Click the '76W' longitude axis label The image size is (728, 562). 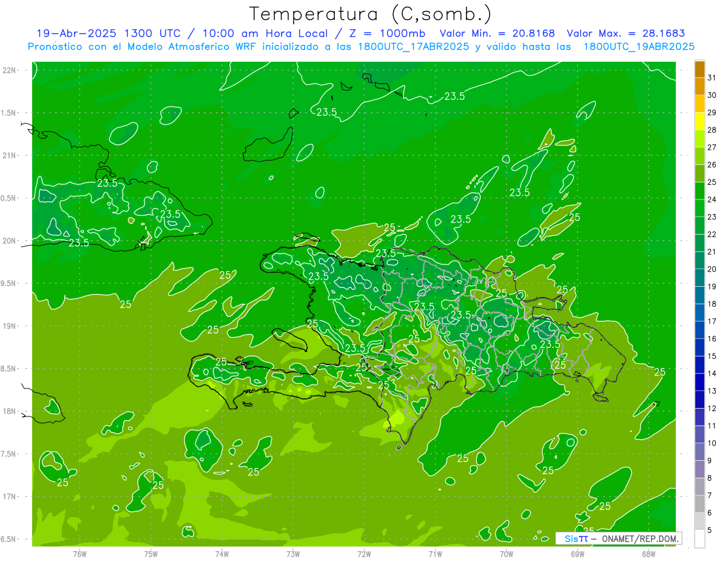pos(79,554)
